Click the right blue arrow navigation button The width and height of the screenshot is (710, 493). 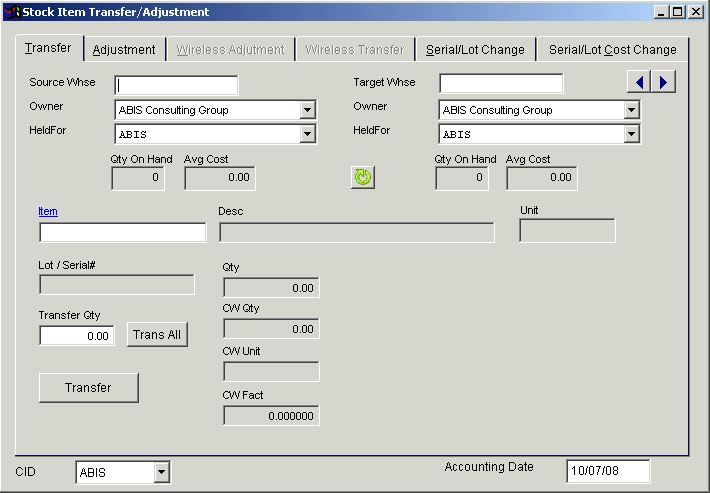(663, 82)
